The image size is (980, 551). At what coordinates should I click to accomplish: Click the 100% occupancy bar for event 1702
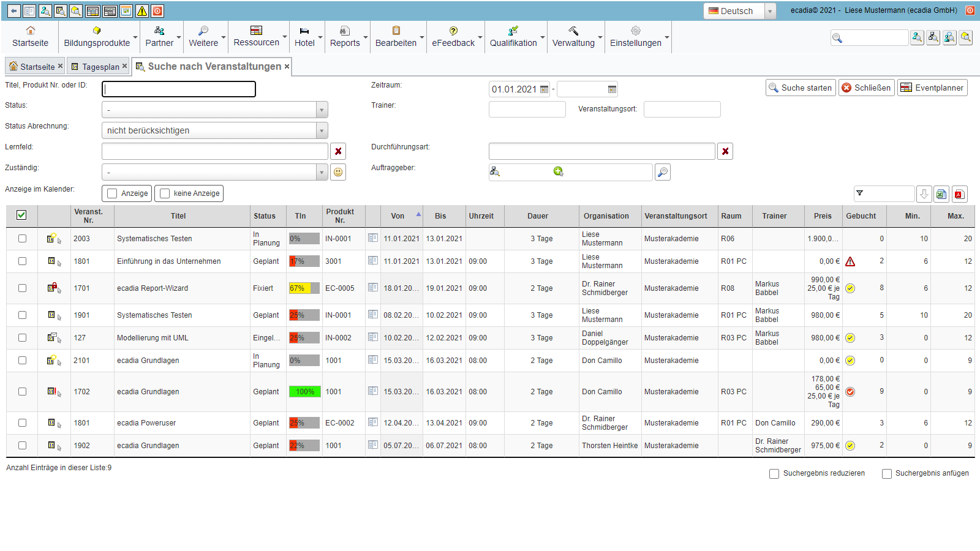point(305,392)
